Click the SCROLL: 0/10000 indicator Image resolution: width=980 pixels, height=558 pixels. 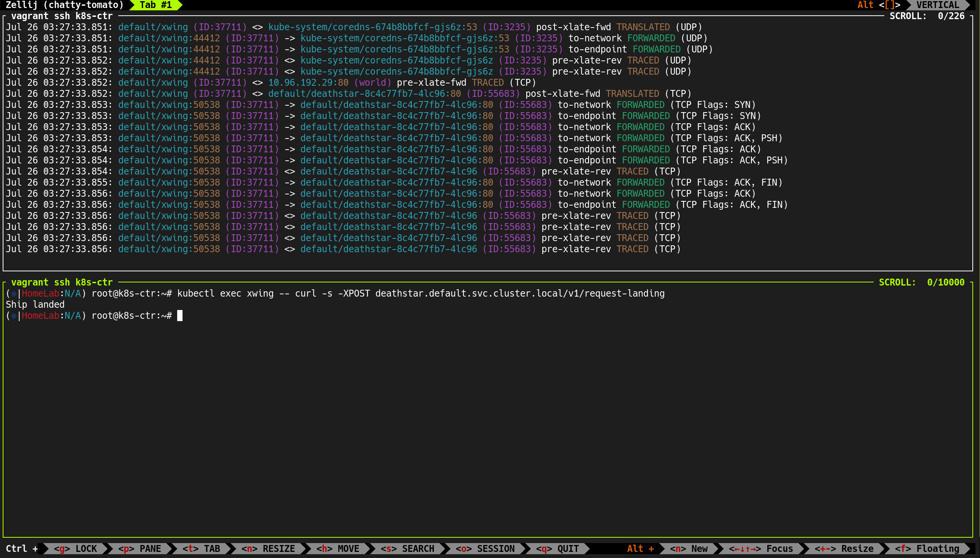point(921,282)
